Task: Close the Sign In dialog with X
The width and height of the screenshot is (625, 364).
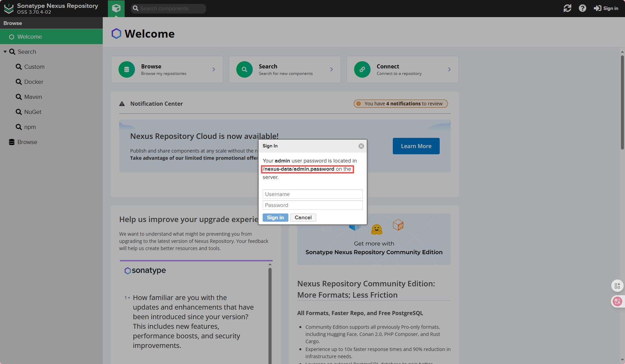Action: point(361,146)
